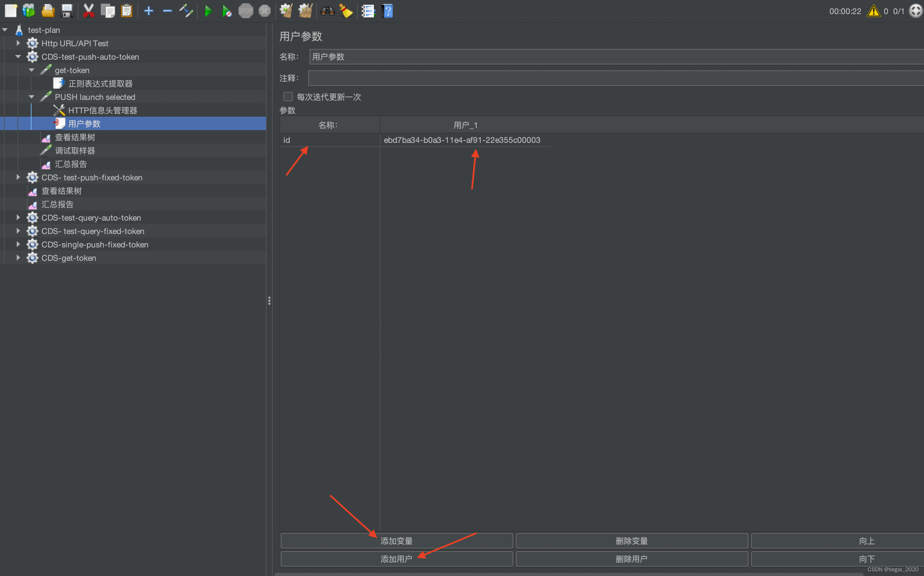This screenshot has width=924, height=576.
Task: Click the Toggle enable/disable icon
Action: [186, 11]
